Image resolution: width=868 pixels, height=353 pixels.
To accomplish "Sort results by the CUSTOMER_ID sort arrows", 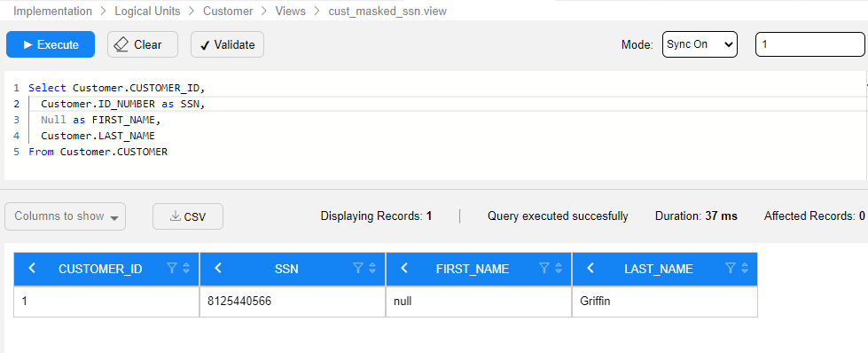I will click(186, 269).
